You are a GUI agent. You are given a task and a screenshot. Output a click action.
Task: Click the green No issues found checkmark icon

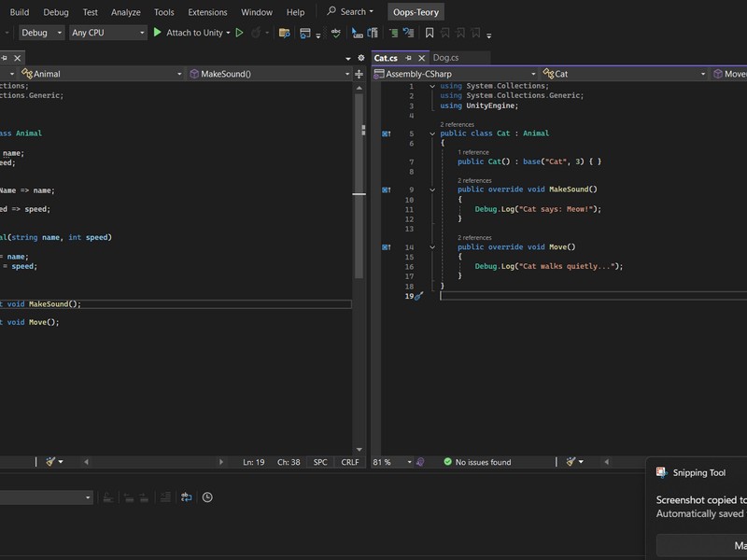[x=448, y=462]
